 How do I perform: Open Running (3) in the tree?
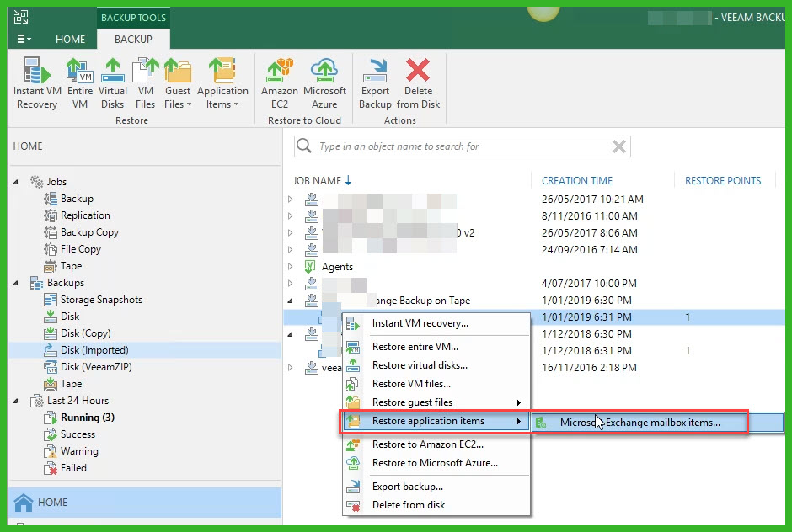point(87,418)
